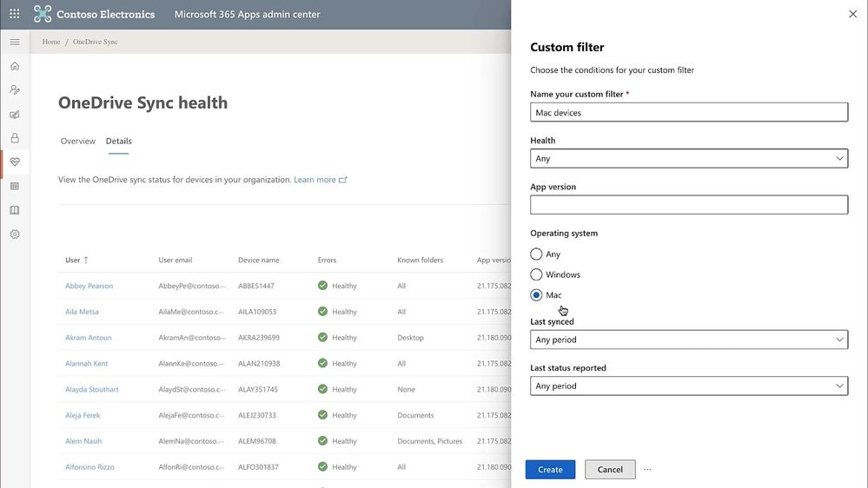
Task: Click the Create button
Action: [x=550, y=470]
